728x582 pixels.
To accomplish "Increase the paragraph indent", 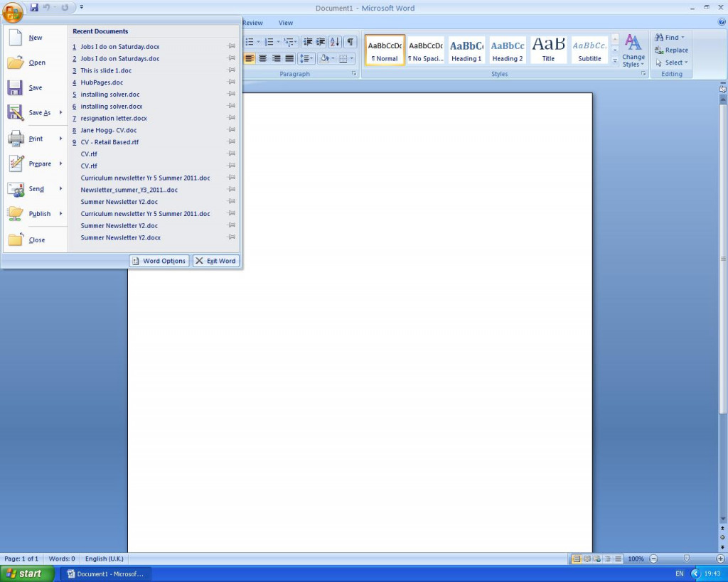I will pos(320,42).
